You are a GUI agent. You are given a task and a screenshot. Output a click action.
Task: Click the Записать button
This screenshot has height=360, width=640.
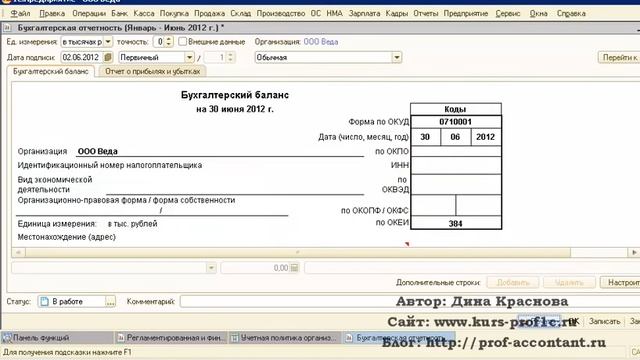(x=604, y=321)
